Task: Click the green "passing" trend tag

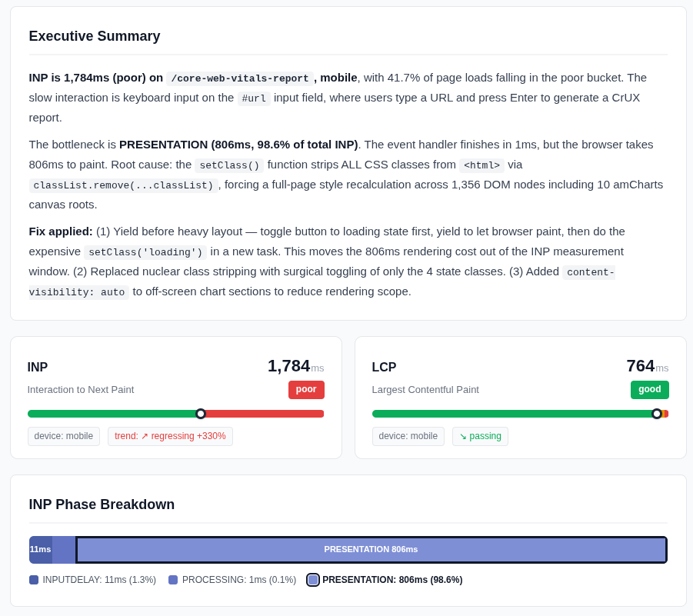Action: [x=480, y=437]
